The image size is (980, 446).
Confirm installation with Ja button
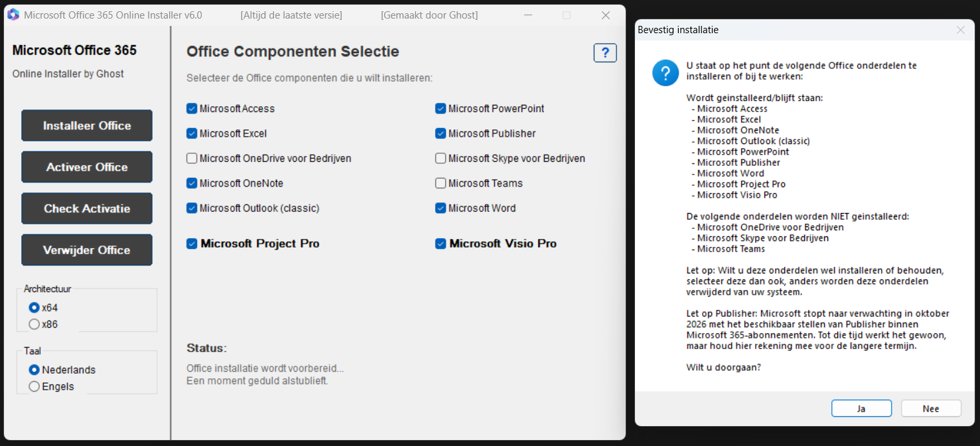pyautogui.click(x=861, y=409)
